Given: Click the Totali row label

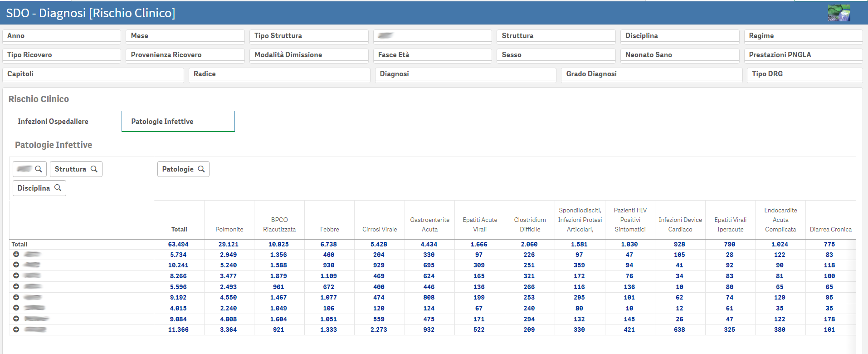Looking at the screenshot, I should coord(20,244).
